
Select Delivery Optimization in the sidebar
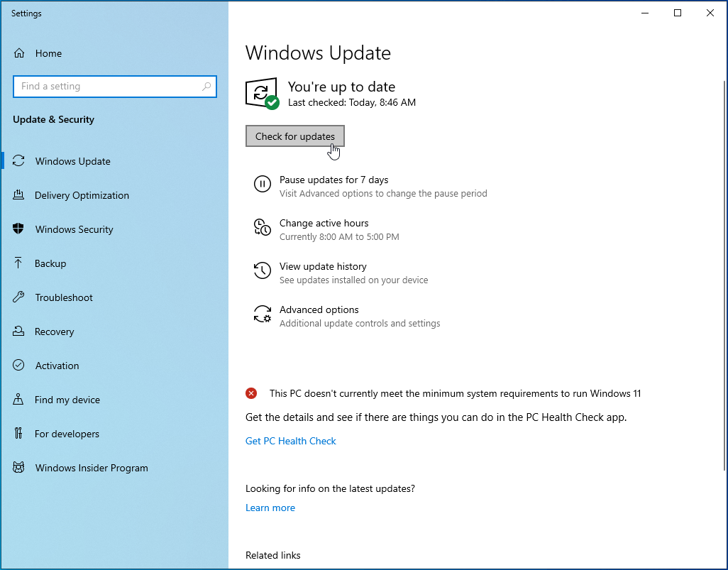[x=82, y=195]
